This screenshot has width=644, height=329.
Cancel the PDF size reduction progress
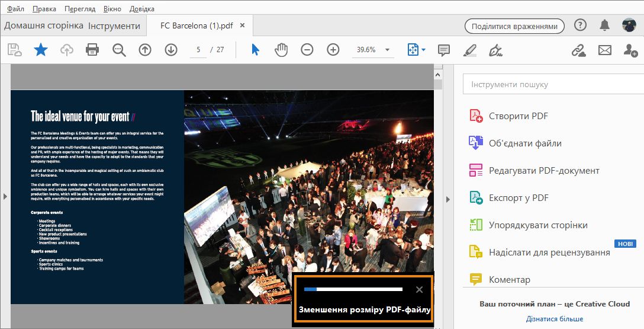click(x=419, y=289)
